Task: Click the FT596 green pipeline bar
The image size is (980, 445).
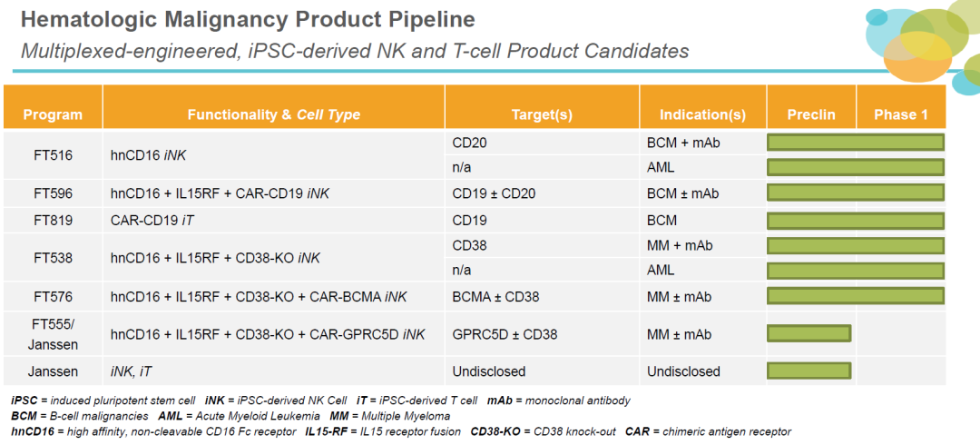Action: [x=856, y=193]
